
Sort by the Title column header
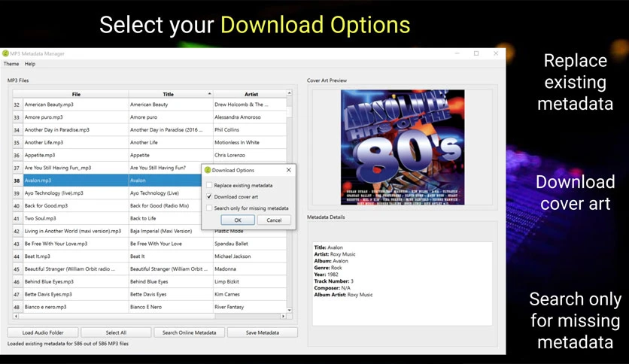pyautogui.click(x=168, y=94)
